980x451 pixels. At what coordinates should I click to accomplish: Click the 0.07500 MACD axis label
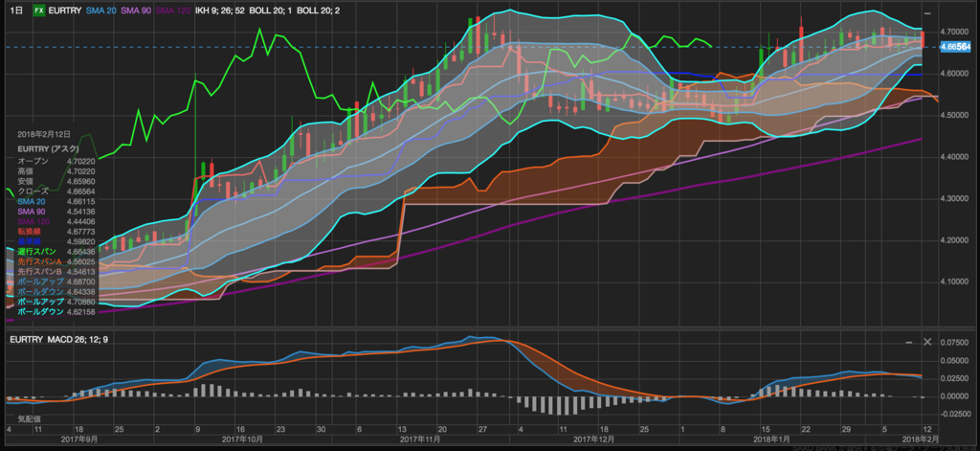(956, 343)
